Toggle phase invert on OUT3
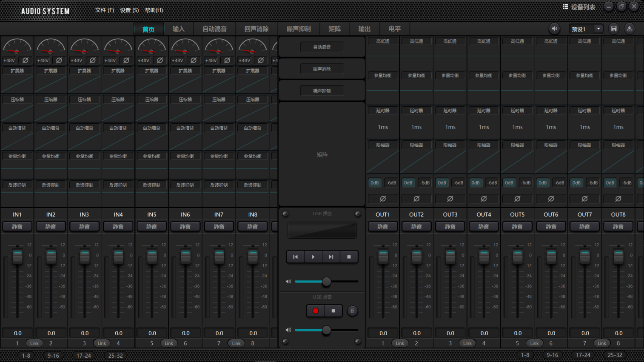The height and width of the screenshot is (362, 644). tap(450, 199)
